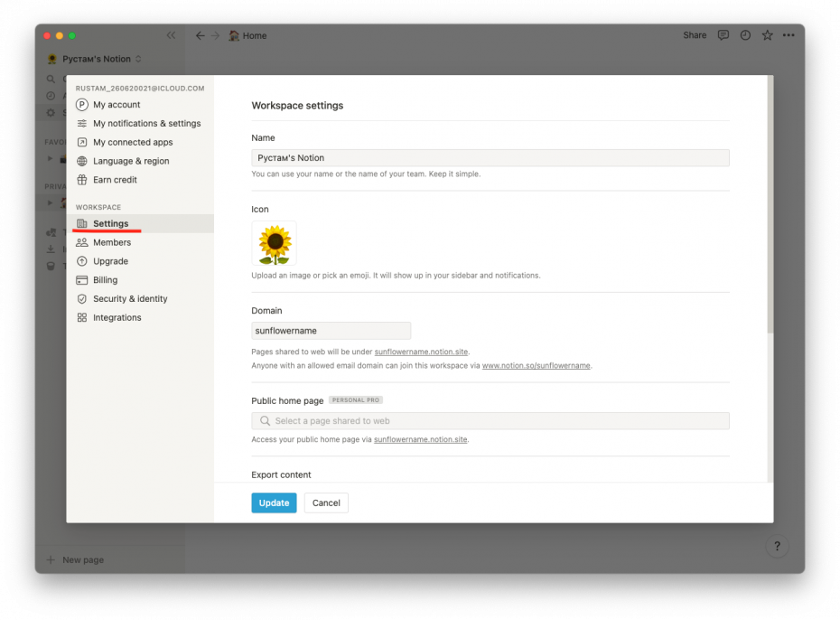
Task: Click the Export content heading
Action: click(281, 474)
